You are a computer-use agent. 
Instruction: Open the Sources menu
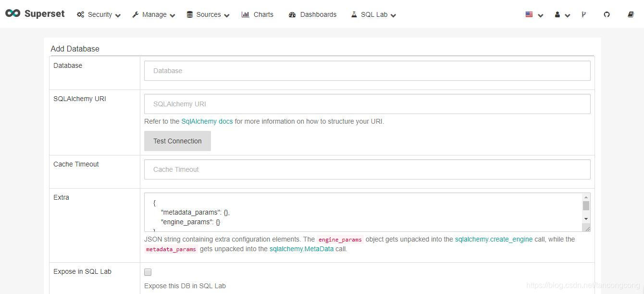(x=208, y=14)
